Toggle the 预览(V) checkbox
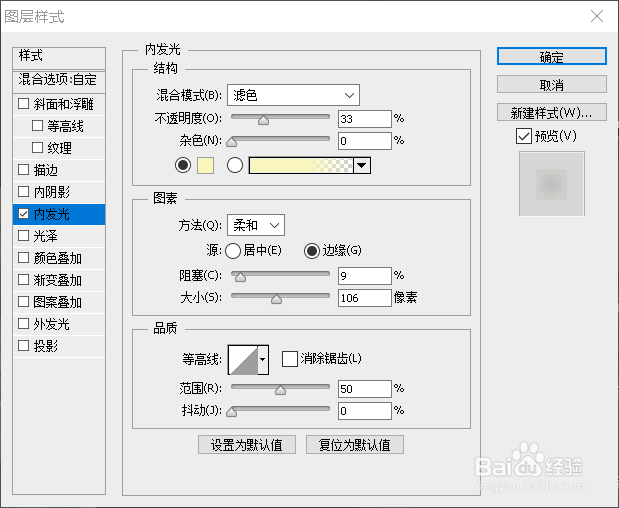619x508 pixels. [x=524, y=136]
